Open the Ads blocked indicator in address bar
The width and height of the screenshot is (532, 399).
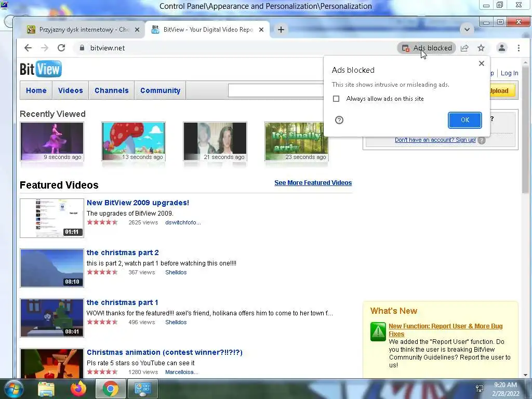[427, 48]
